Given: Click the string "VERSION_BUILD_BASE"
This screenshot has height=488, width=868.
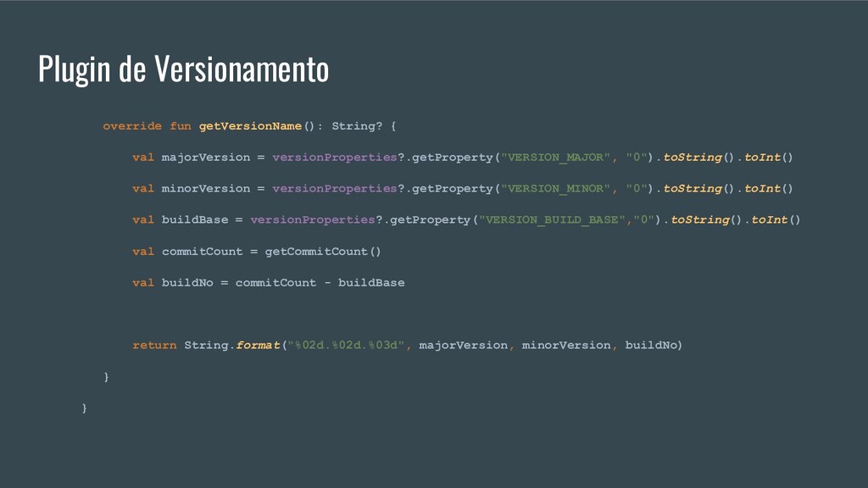Looking at the screenshot, I should [552, 220].
